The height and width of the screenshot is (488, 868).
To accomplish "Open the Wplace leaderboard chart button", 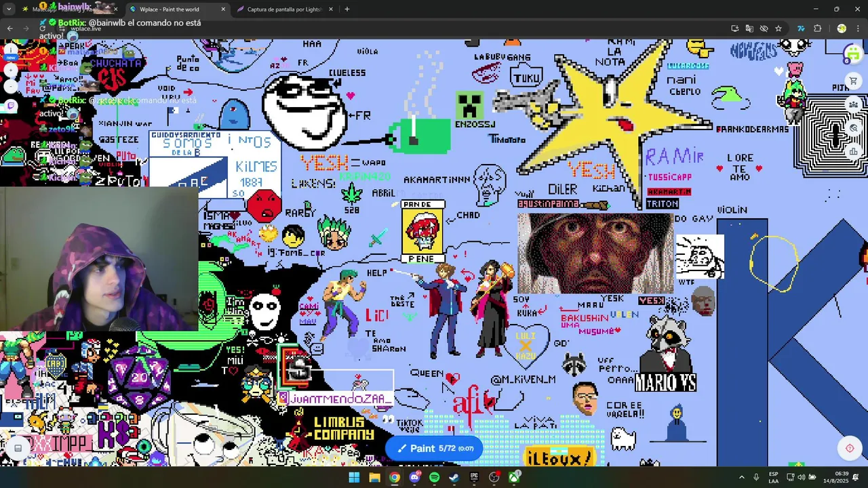I will click(854, 151).
